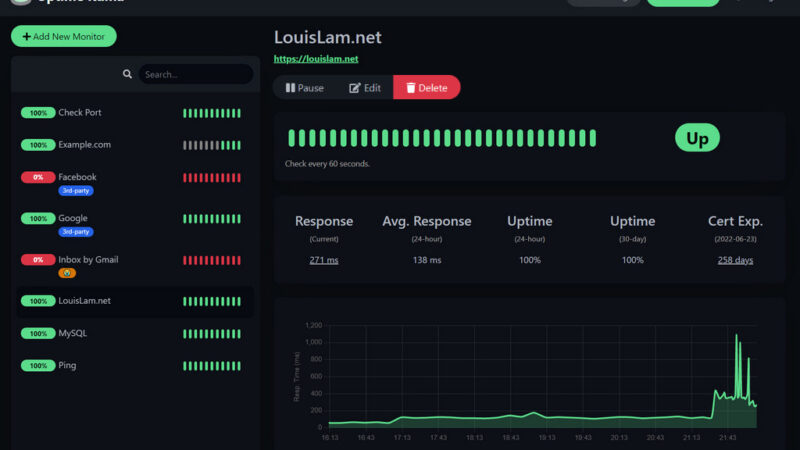Click the magnifier search icon
Image resolution: width=800 pixels, height=450 pixels.
pos(127,74)
